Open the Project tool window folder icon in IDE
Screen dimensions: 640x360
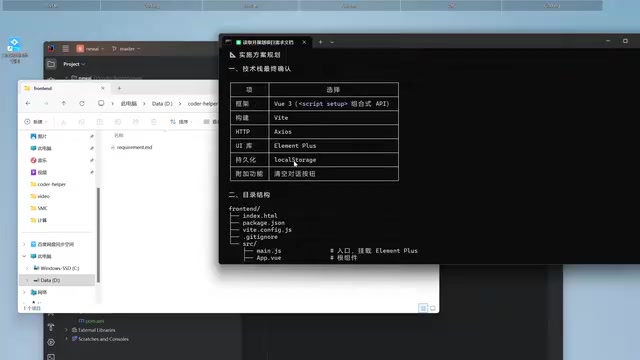pos(51,64)
